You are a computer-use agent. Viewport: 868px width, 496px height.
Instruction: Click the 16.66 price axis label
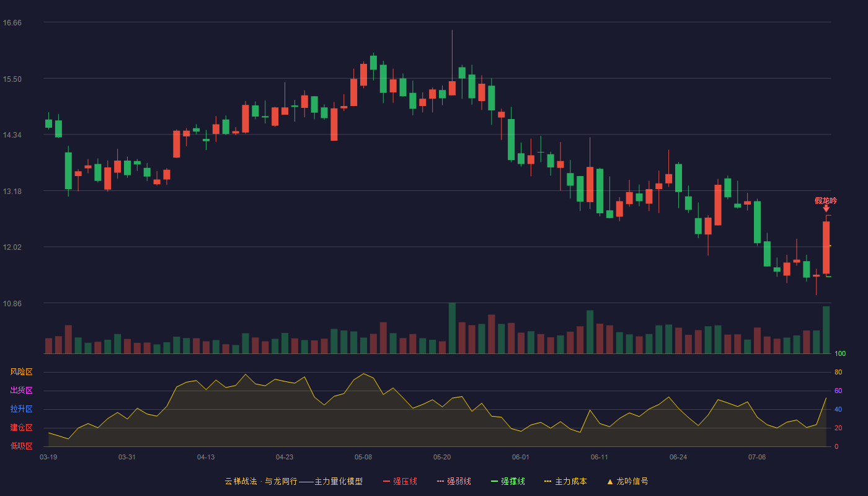point(12,22)
